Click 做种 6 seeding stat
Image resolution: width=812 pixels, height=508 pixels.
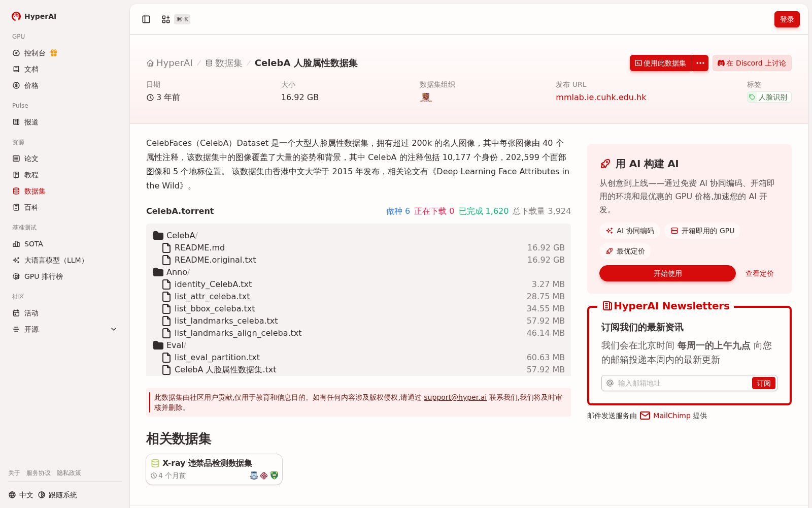coord(398,211)
